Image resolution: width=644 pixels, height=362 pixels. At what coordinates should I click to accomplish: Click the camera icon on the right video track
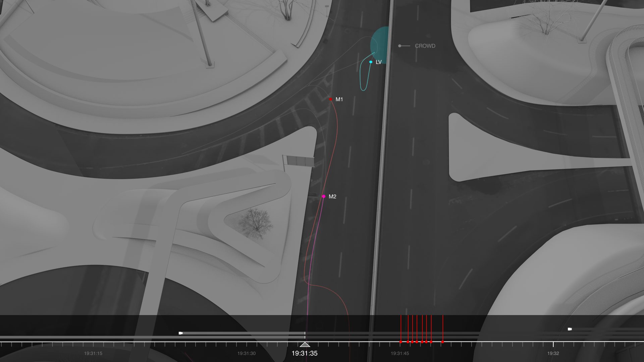click(570, 329)
